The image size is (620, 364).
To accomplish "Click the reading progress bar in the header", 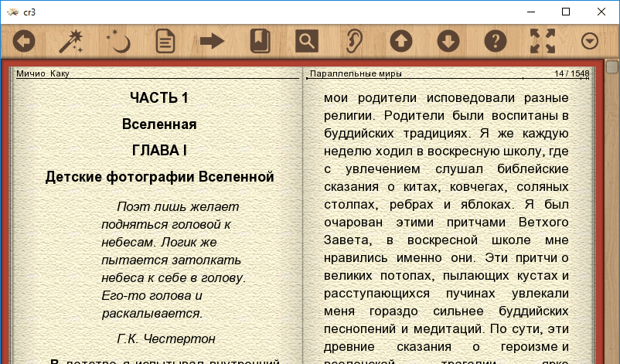I will pos(448,79).
